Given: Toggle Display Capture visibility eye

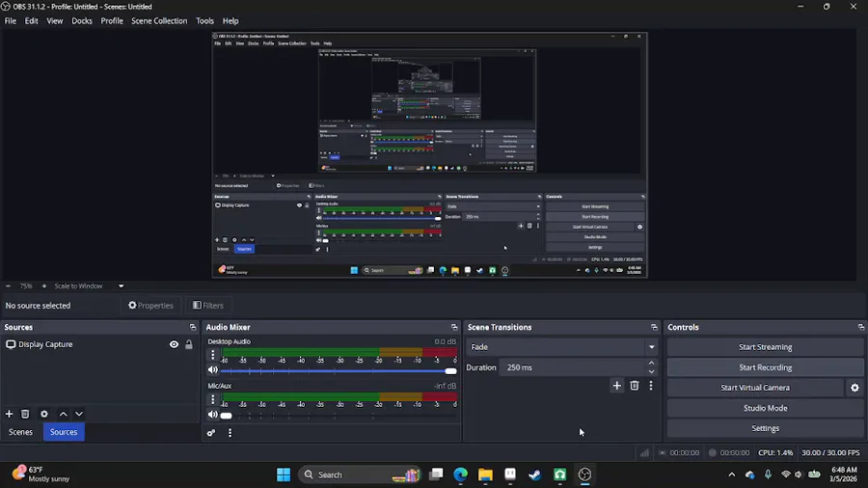Looking at the screenshot, I should 174,344.
